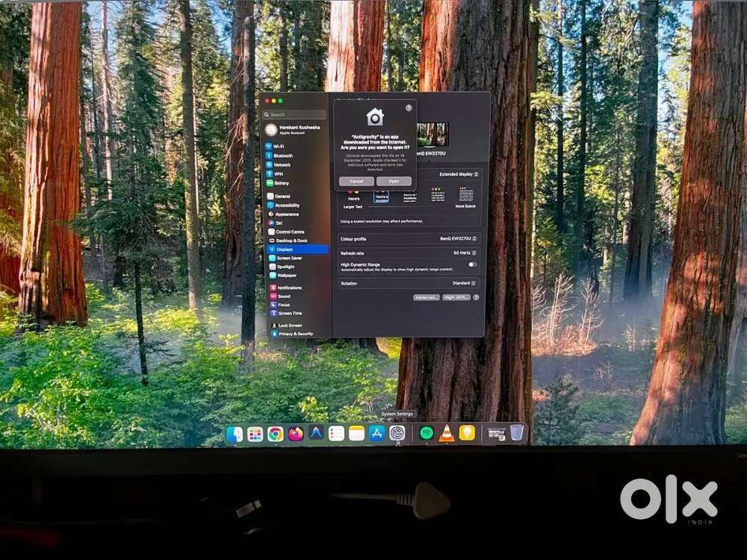
Task: Cancel the Antigravity open dialog
Action: pyautogui.click(x=356, y=181)
